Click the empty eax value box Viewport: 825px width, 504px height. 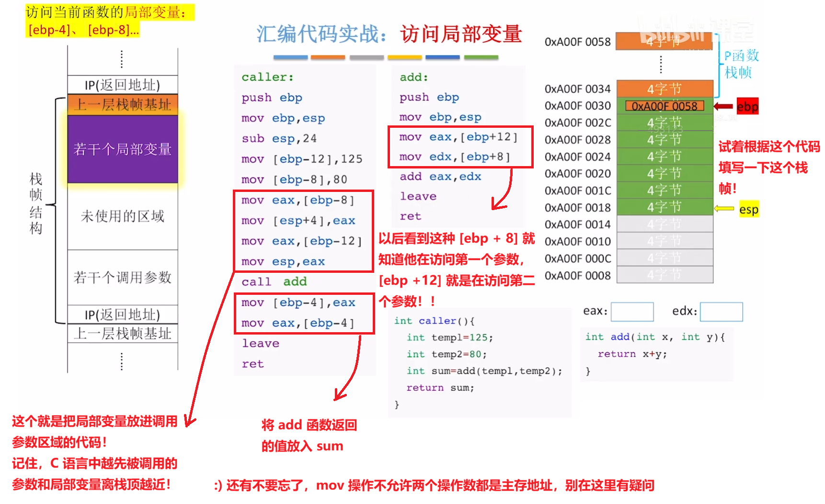tap(632, 312)
